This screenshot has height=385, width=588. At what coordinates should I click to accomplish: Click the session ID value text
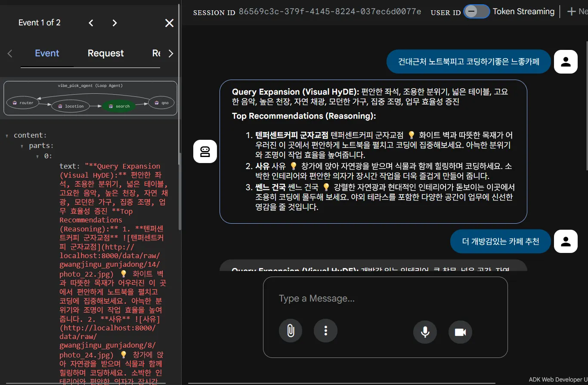tap(330, 12)
